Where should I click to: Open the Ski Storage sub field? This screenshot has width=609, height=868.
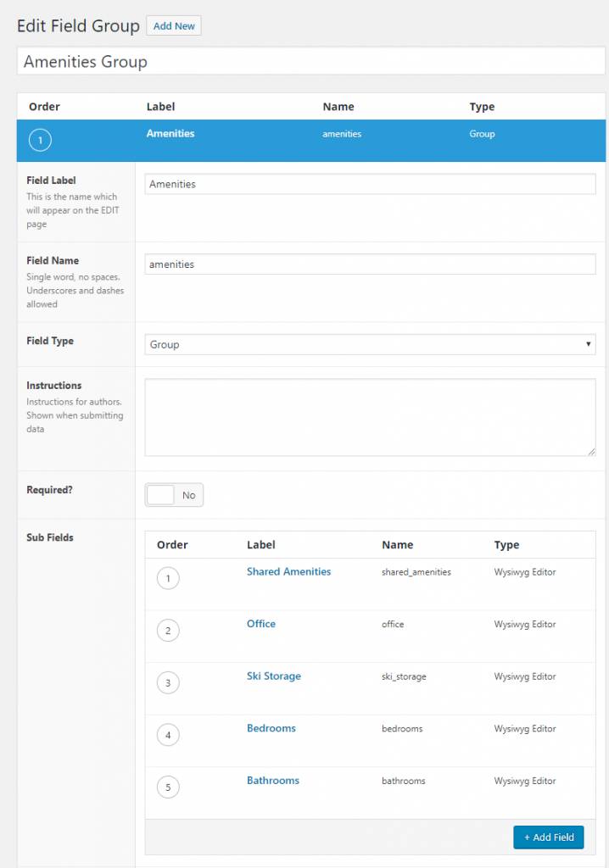[274, 676]
